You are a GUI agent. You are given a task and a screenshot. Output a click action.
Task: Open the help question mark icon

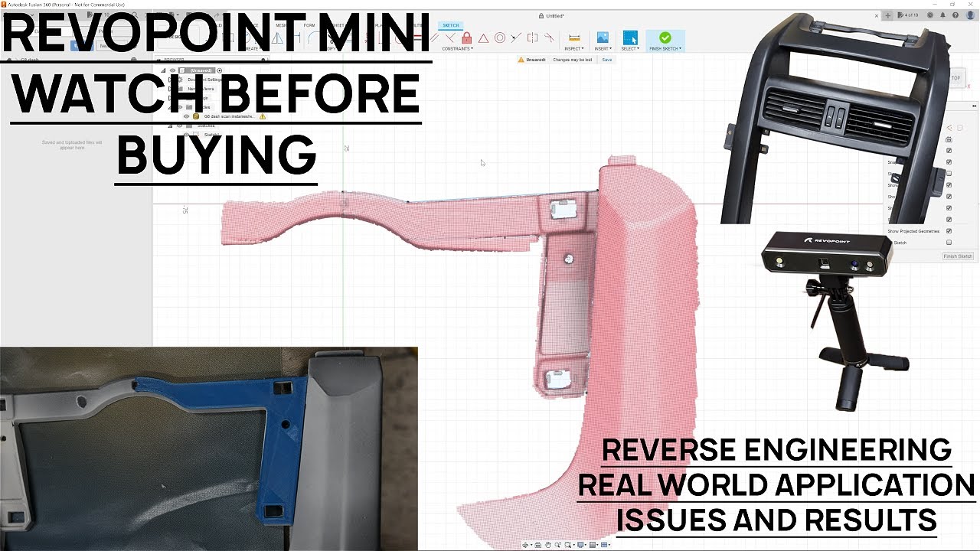pyautogui.click(x=955, y=15)
